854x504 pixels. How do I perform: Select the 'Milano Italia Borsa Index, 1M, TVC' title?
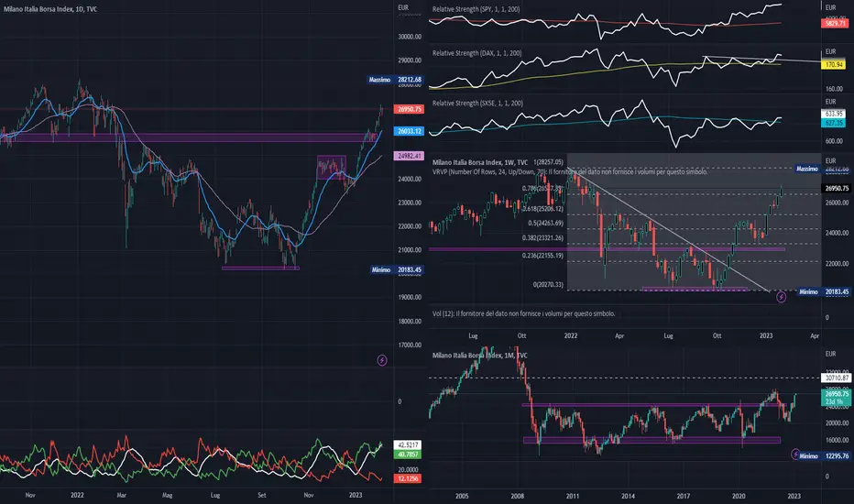click(x=480, y=356)
